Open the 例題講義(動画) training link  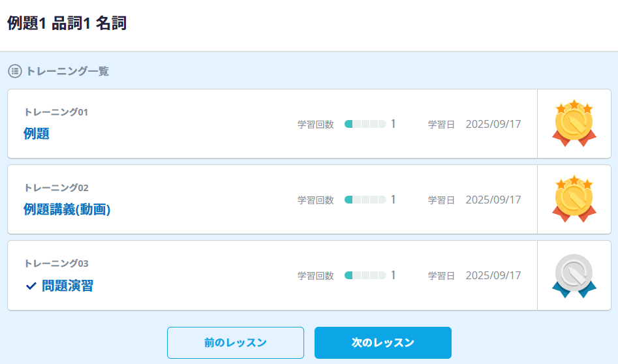[67, 209]
